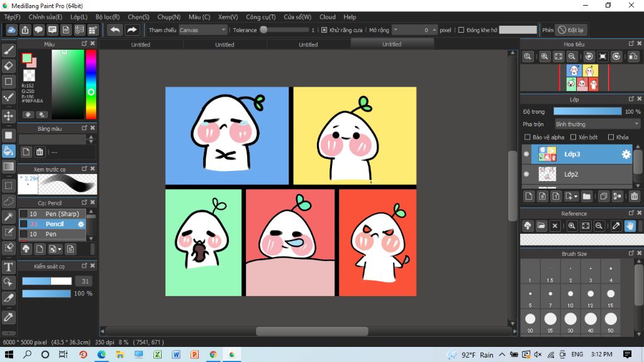This screenshot has width=644, height=362.
Task: Toggle Khử răng cưa checkbox
Action: point(324,30)
